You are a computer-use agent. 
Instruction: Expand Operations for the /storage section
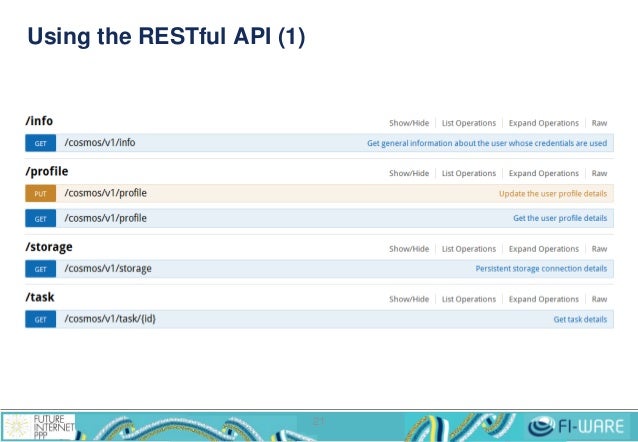pos(544,249)
